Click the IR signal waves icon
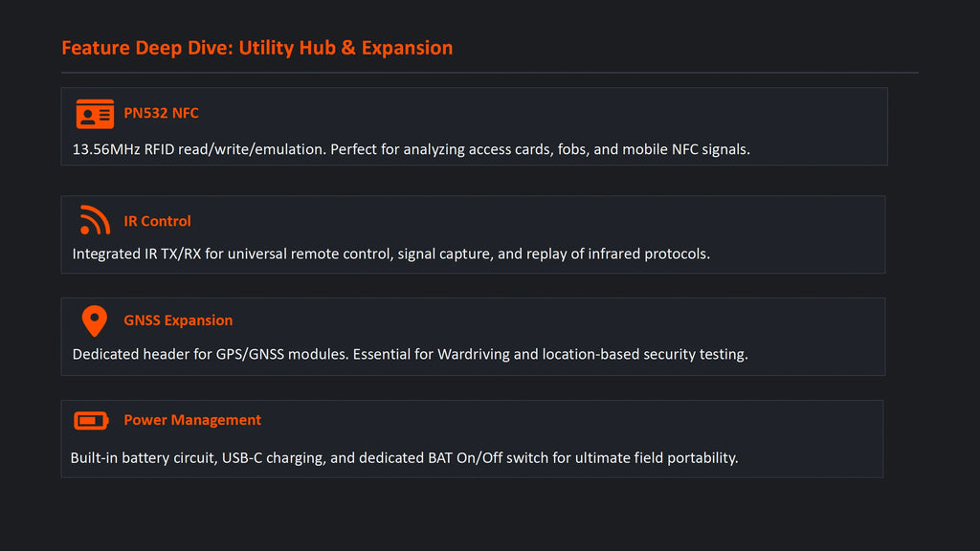This screenshot has height=551, width=980. 95,220
